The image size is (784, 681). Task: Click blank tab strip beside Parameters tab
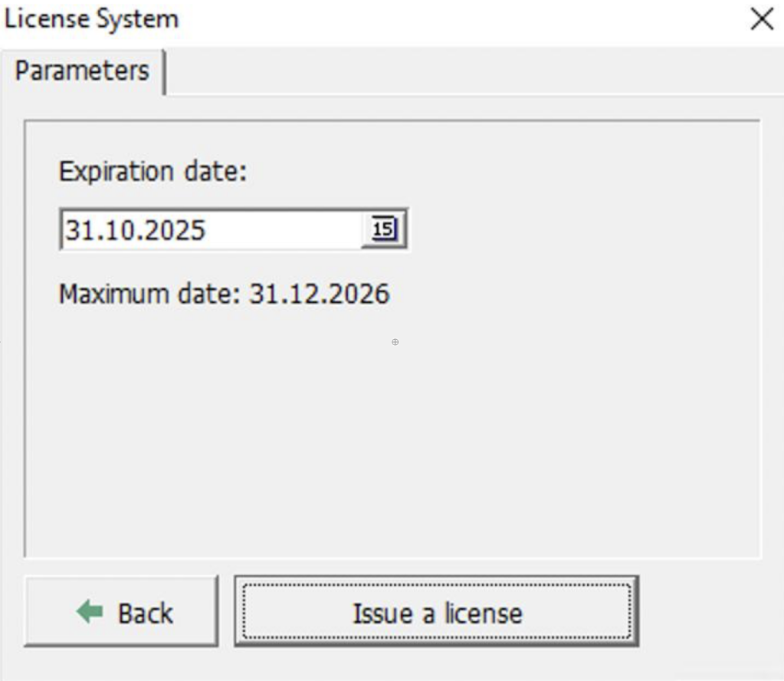click(x=460, y=71)
